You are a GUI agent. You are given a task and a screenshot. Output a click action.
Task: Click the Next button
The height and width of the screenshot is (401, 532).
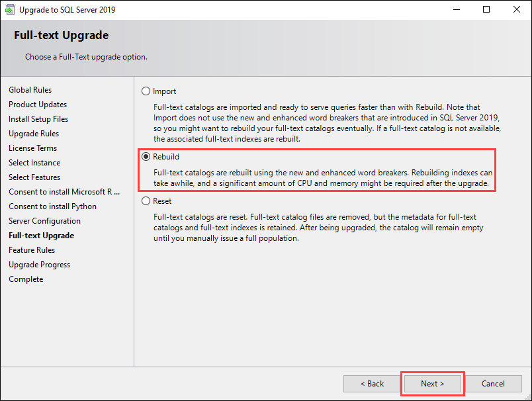432,384
